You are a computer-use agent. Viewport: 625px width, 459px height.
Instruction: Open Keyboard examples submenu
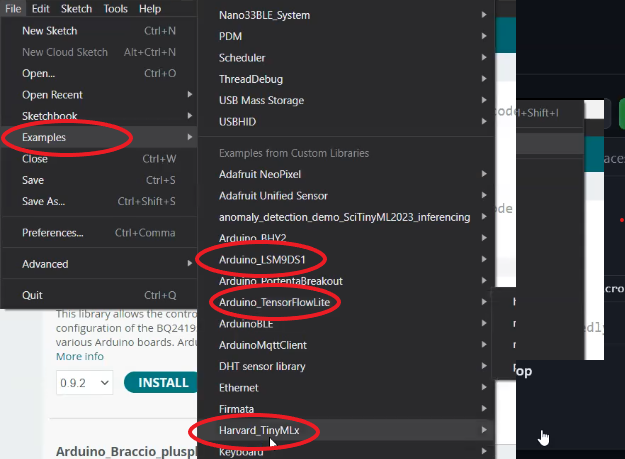click(x=346, y=451)
